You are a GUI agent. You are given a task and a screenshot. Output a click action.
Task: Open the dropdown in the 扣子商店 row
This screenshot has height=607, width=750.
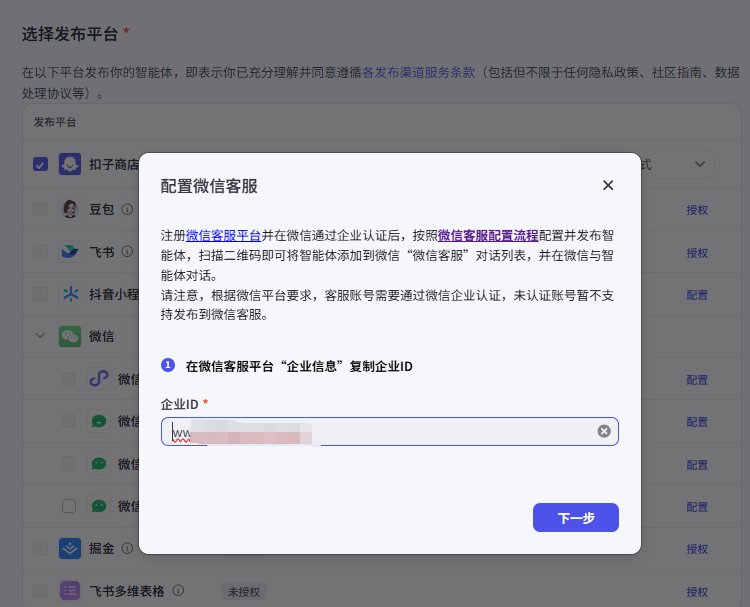(x=698, y=164)
